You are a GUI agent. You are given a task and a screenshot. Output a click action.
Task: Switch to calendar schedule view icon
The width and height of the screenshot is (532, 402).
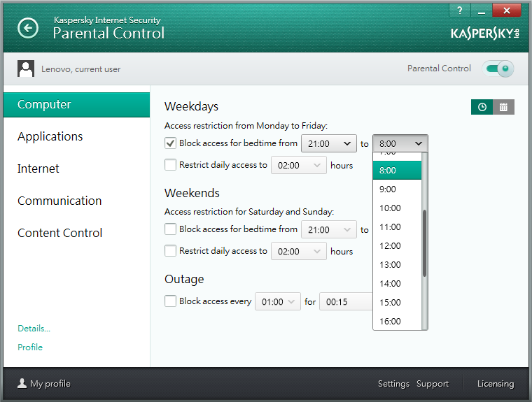coord(503,107)
